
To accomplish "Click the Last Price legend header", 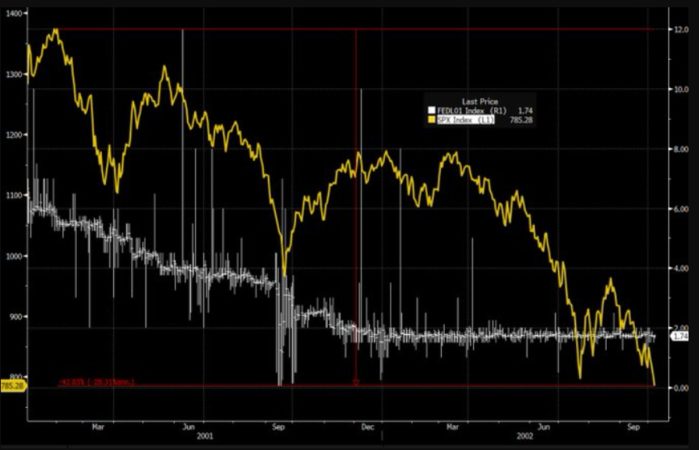I will point(480,99).
